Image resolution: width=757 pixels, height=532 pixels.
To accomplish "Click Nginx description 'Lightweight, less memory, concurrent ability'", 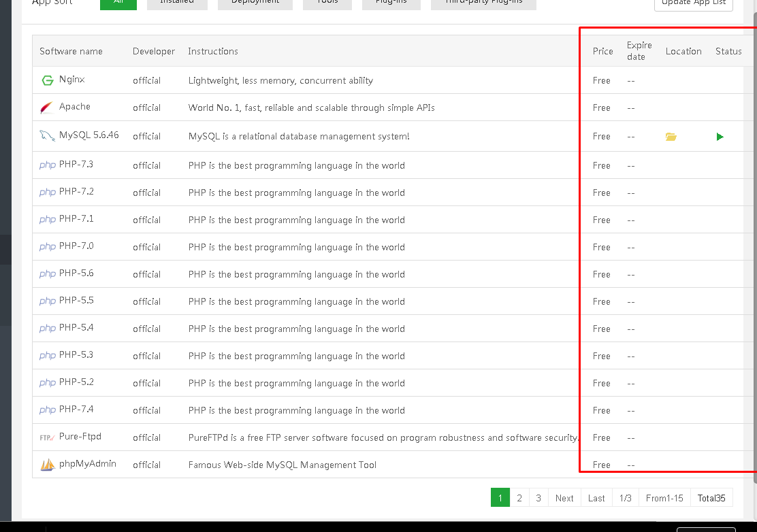I will click(280, 80).
